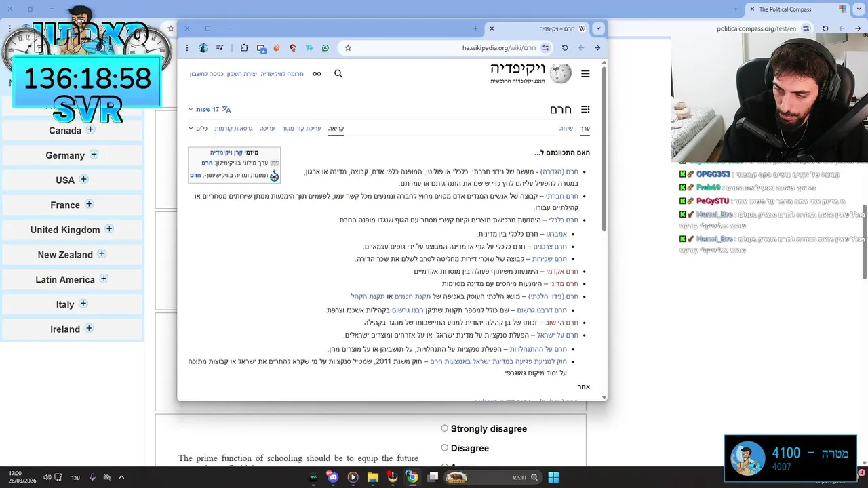Click the Wikipedia globe logo
Image resolution: width=868 pixels, height=488 pixels.
point(560,73)
